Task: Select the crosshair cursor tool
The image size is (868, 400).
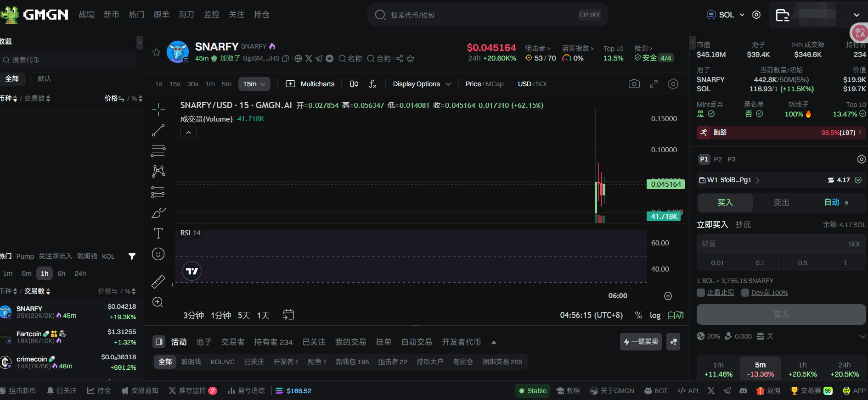Action: 158,110
